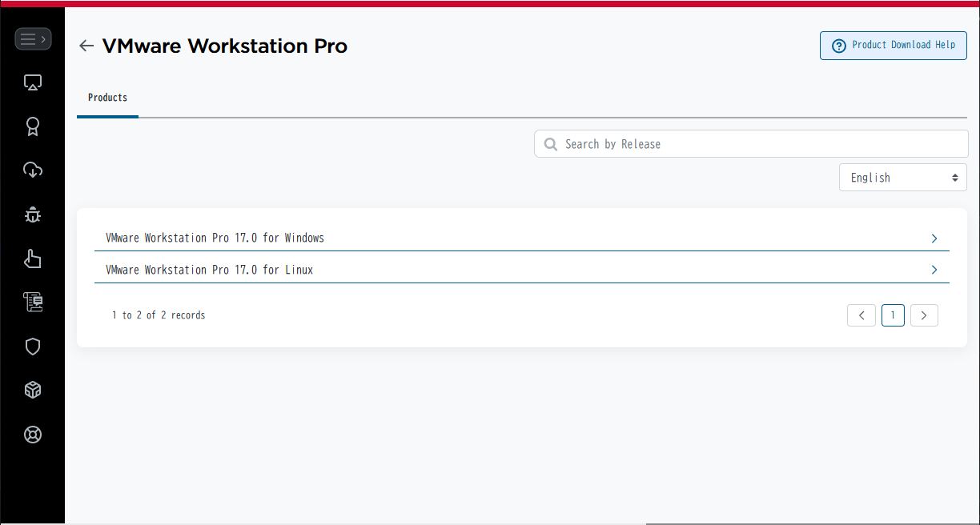Viewport: 980px width, 525px height.
Task: Open the cloud download icon in sidebar
Action: [33, 170]
